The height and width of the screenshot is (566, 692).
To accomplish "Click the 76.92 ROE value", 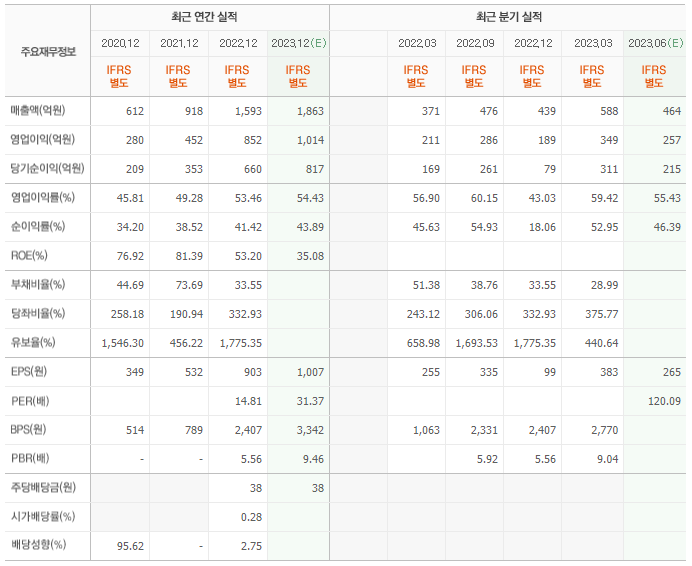I will point(130,257).
